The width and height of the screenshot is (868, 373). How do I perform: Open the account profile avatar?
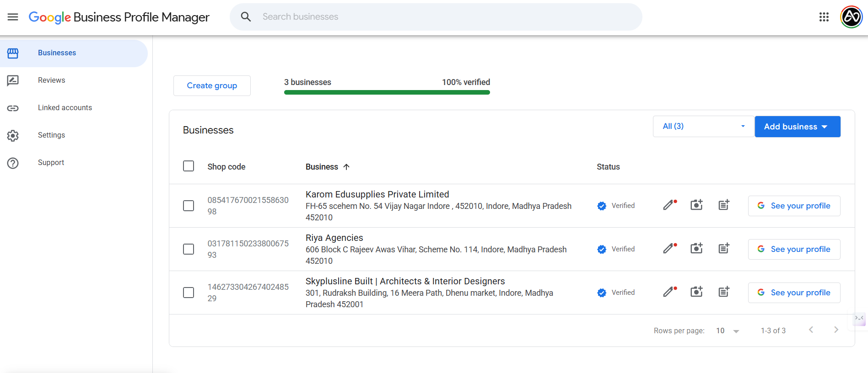pyautogui.click(x=851, y=17)
